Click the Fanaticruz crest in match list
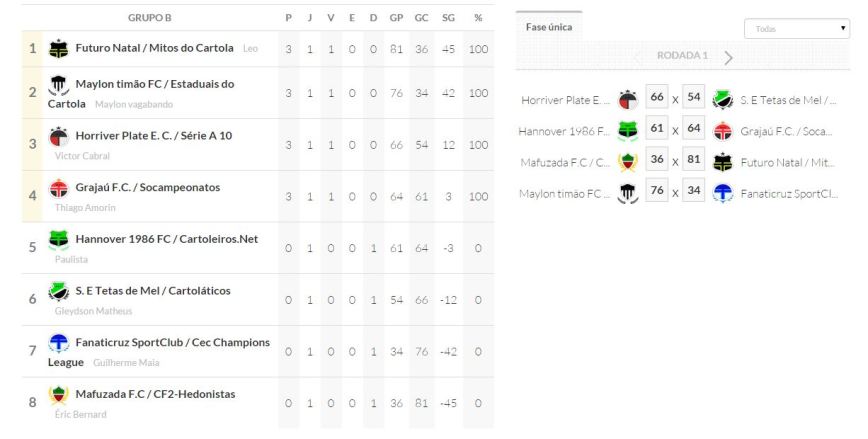Screen dimensions: 868x439 click(x=723, y=193)
